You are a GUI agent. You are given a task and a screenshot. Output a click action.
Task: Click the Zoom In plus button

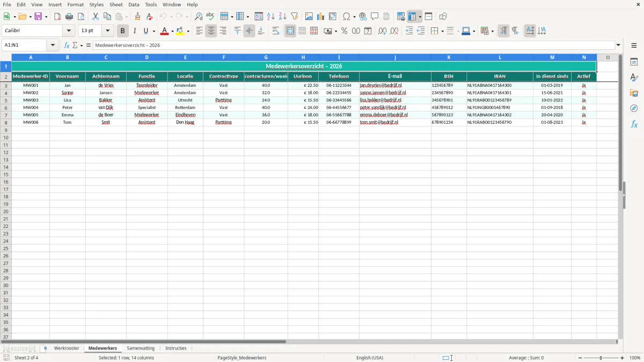(x=623, y=358)
